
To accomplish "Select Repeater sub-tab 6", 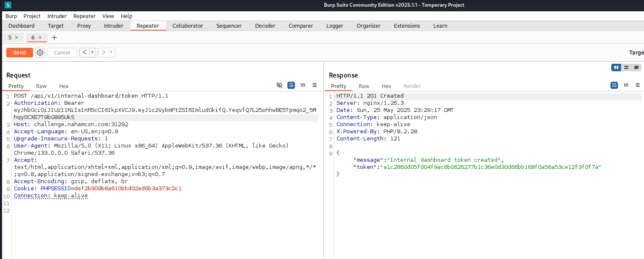I will point(33,37).
